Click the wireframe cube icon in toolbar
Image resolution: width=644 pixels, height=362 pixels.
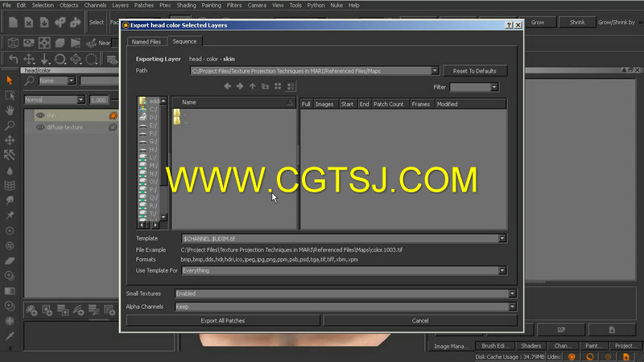coord(13,43)
